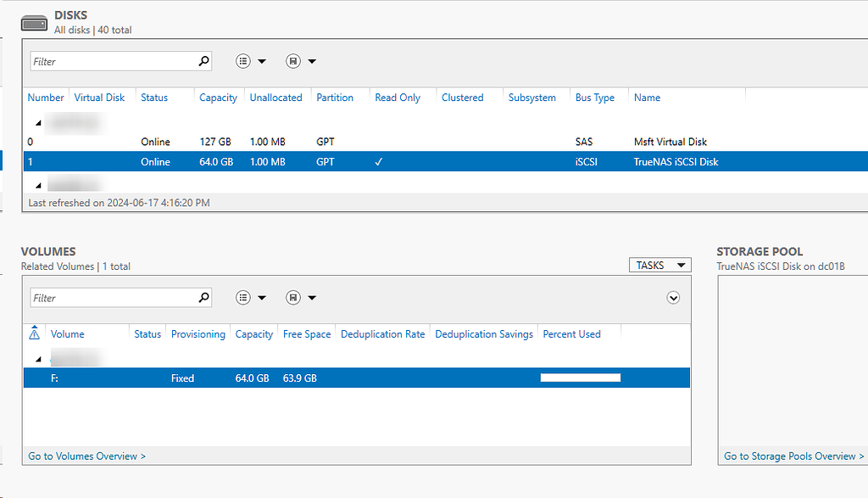868x498 pixels.
Task: Click inside the Disks filter input field
Action: pos(110,61)
